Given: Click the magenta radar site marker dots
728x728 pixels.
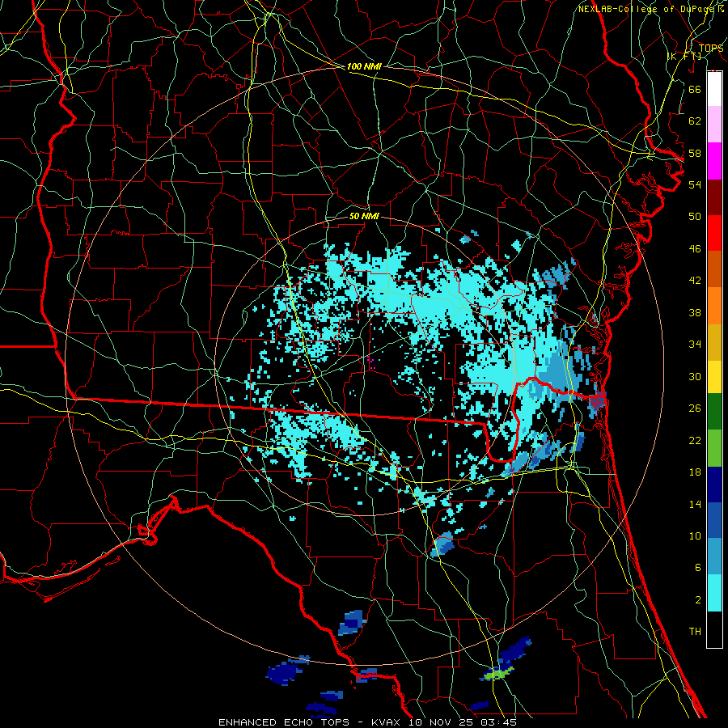Looking at the screenshot, I should click(x=370, y=362).
